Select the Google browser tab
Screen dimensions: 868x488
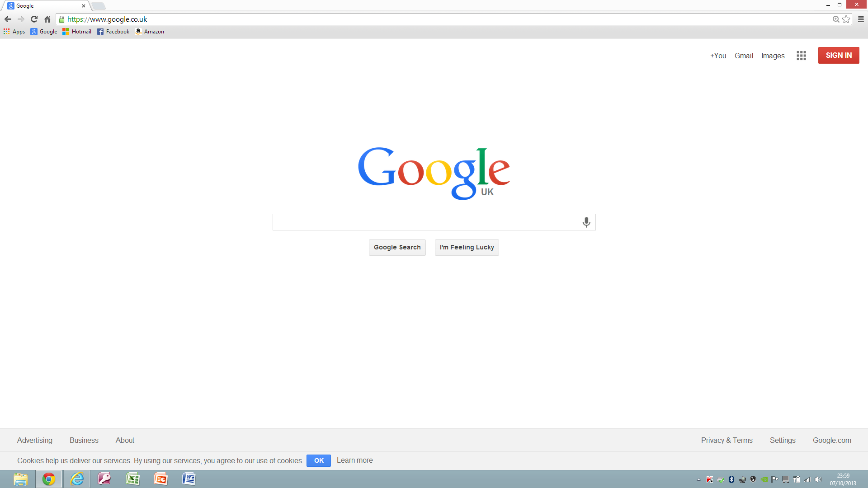pos(45,6)
